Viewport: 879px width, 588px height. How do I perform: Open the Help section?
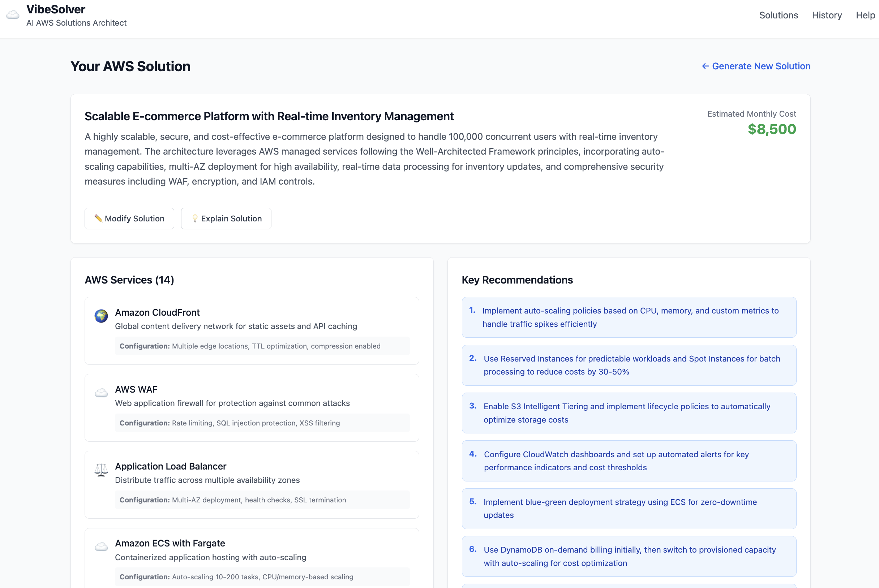pos(865,15)
